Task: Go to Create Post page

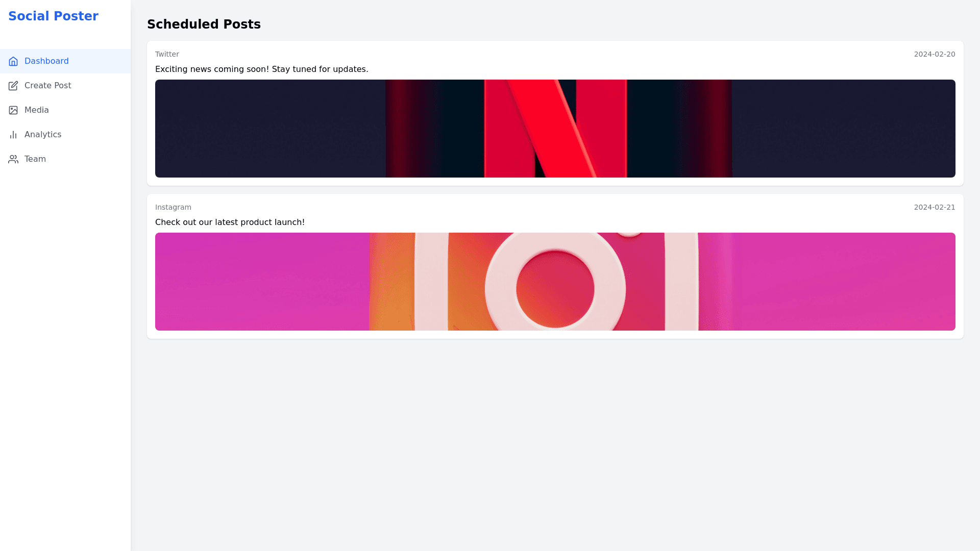Action: coord(47,86)
